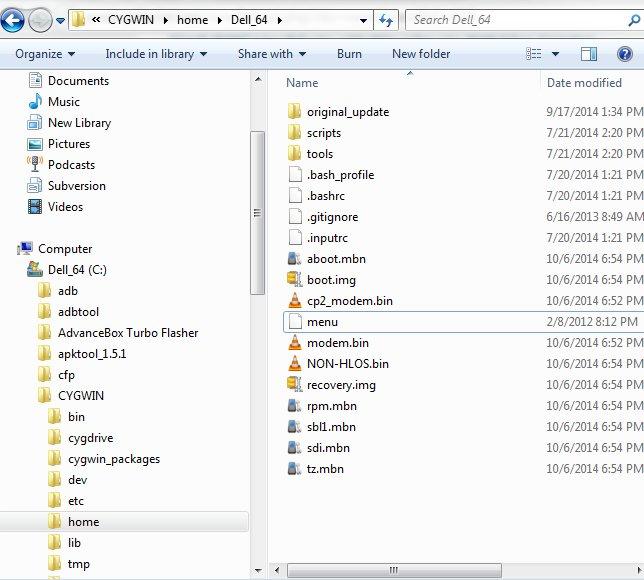Click CYGWIN in the address breadcrumb
644x580 pixels.
(x=131, y=20)
